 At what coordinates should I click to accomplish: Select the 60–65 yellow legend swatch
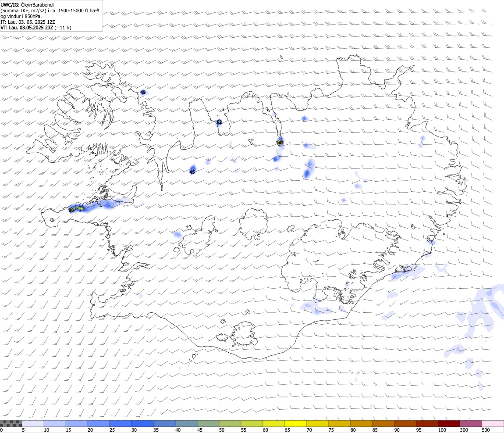coord(273,424)
